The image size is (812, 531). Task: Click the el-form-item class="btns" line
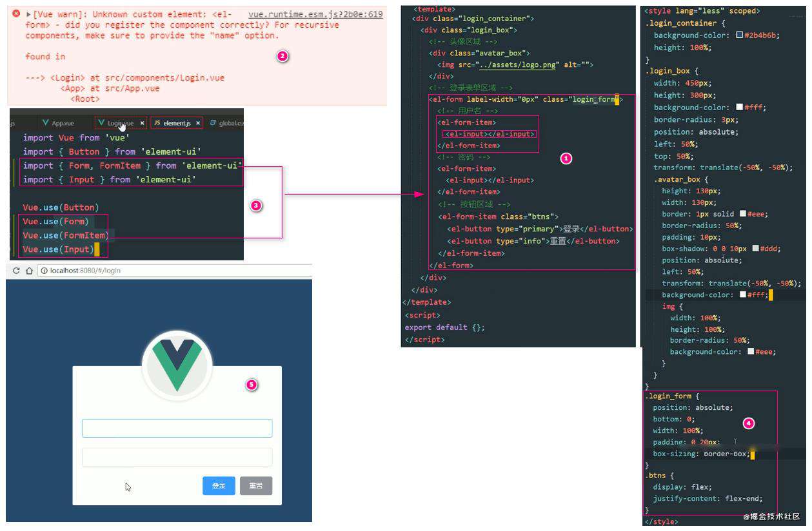(499, 217)
